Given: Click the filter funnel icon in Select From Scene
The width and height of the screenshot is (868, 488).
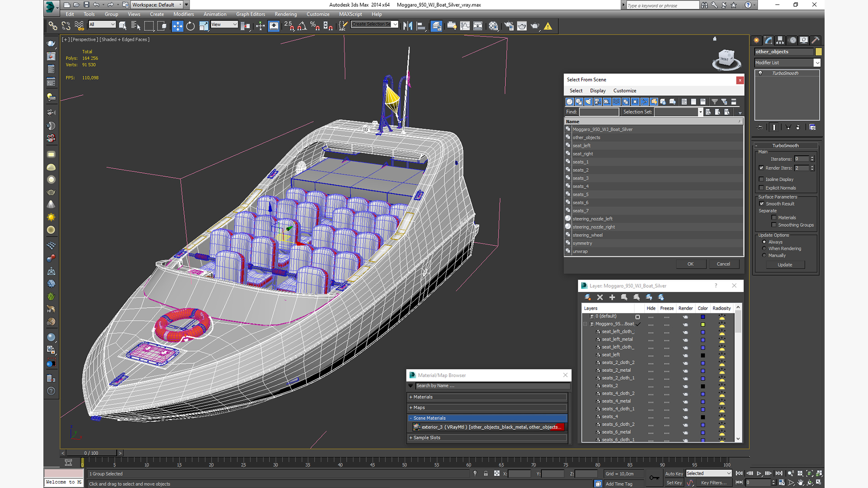Looking at the screenshot, I should pyautogui.click(x=715, y=102).
